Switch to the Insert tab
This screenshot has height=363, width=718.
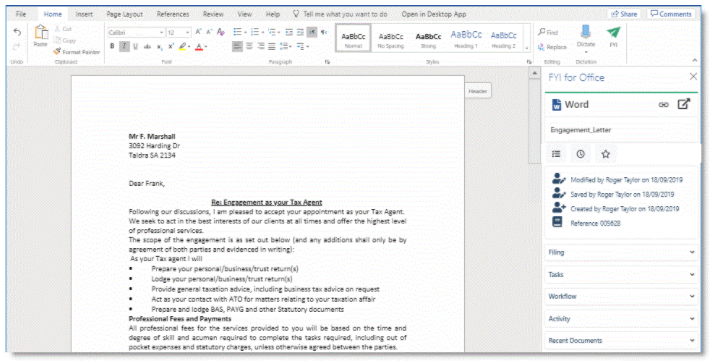pos(84,14)
